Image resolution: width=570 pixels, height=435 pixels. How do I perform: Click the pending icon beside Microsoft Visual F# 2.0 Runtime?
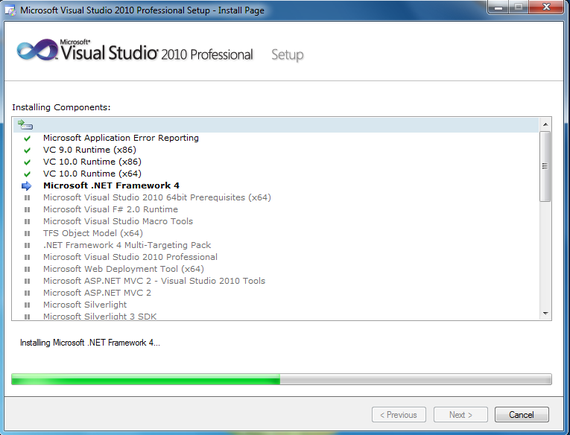point(27,210)
